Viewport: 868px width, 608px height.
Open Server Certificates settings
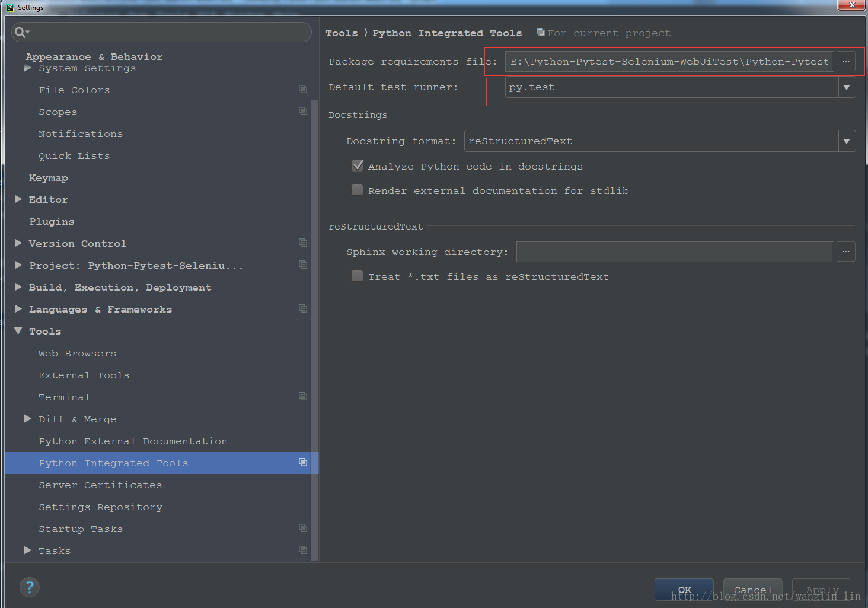click(x=100, y=485)
